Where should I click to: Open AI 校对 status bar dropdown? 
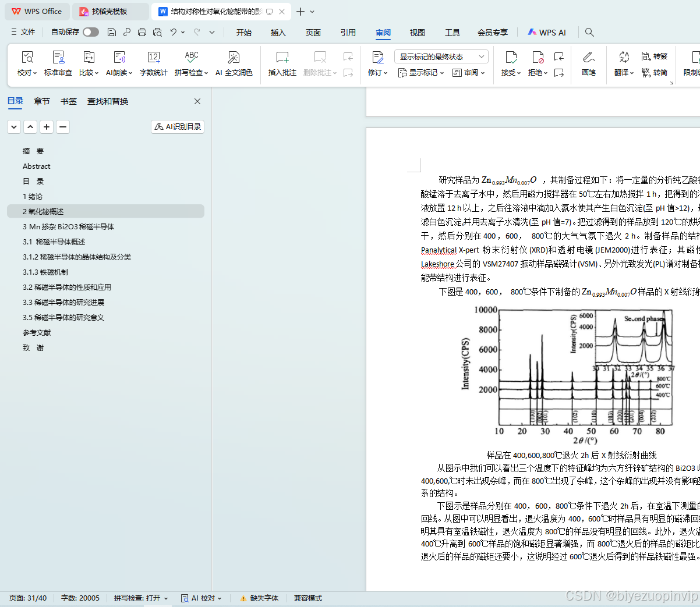click(x=201, y=598)
